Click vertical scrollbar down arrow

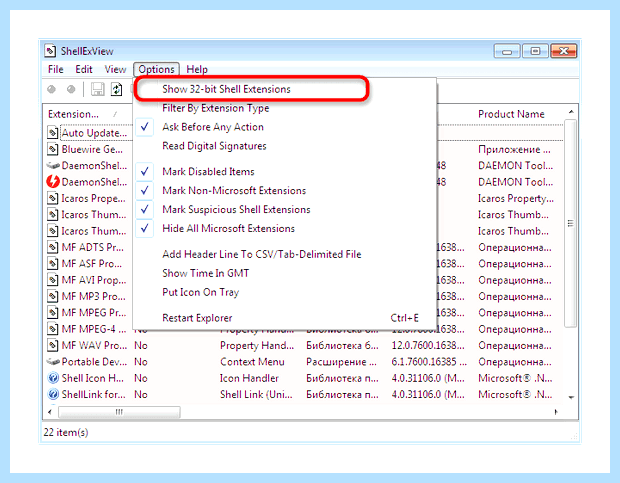tap(571, 397)
